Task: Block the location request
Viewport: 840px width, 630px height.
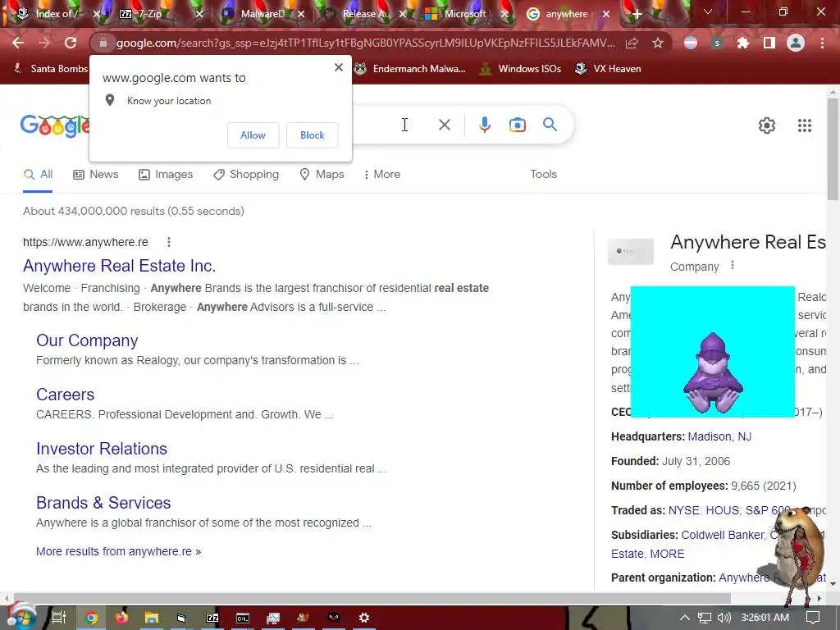Action: click(313, 135)
